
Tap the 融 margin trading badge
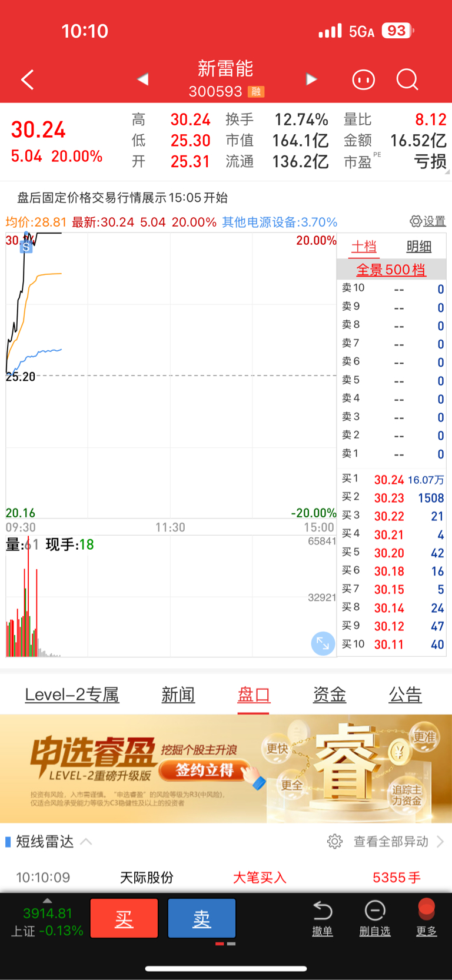click(x=256, y=92)
